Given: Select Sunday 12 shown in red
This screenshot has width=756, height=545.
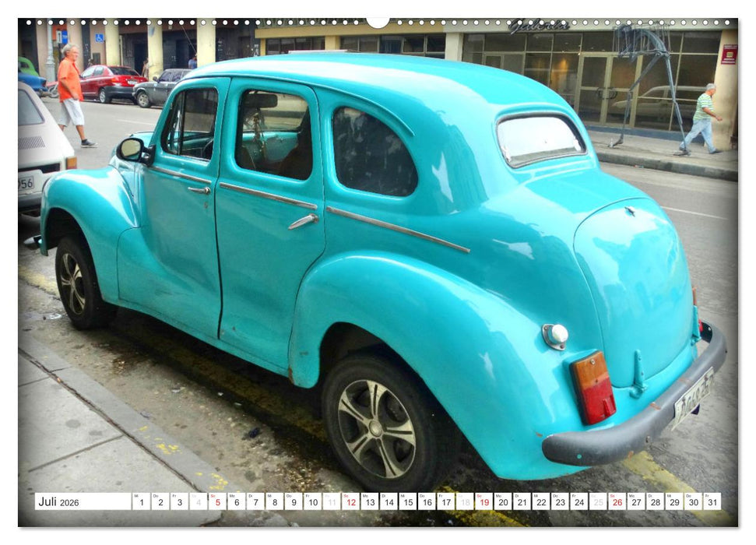Looking at the screenshot, I should point(350,502).
